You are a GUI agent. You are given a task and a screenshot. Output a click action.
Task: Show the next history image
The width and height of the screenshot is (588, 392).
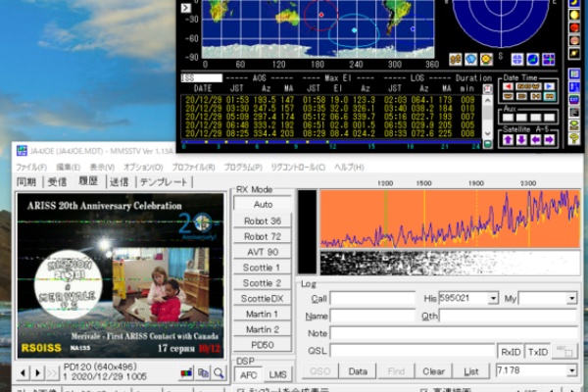coord(37,372)
